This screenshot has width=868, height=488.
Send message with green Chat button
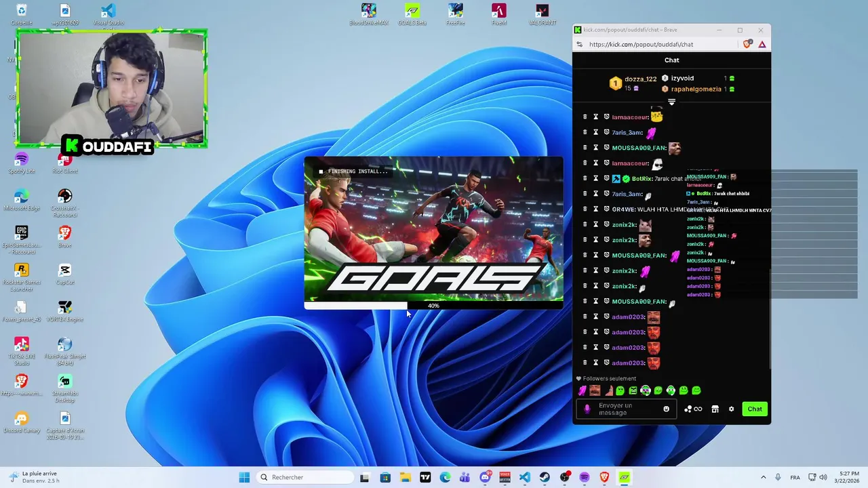pos(755,409)
